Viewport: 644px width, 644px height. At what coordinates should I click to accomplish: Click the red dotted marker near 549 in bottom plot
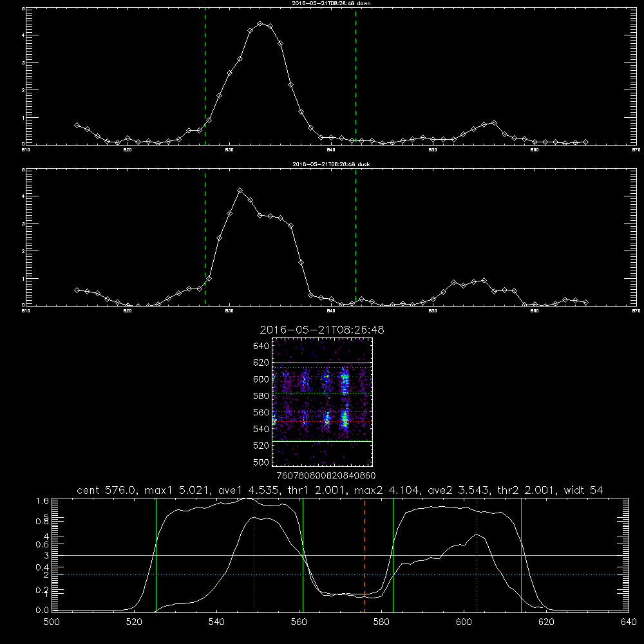254,555
